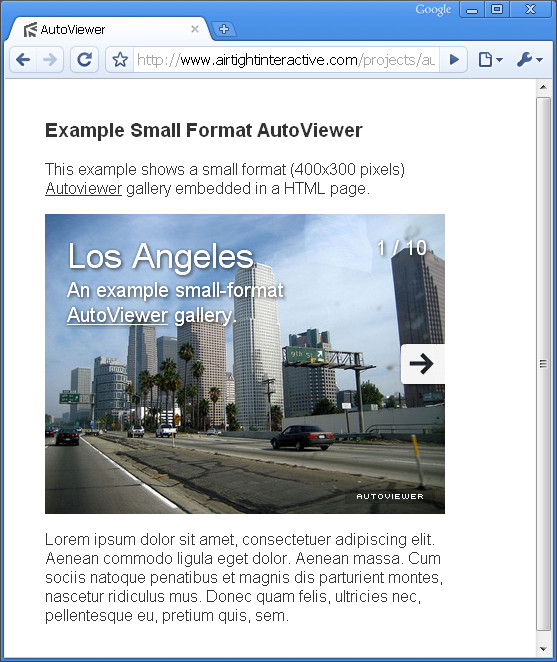Open the AutoViewer link inside gallery caption
The image size is (557, 662).
tap(117, 315)
